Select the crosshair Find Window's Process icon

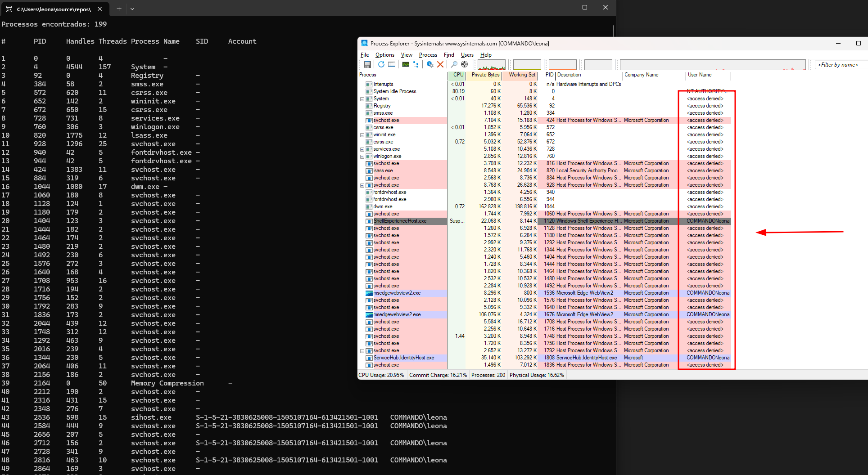coord(464,65)
